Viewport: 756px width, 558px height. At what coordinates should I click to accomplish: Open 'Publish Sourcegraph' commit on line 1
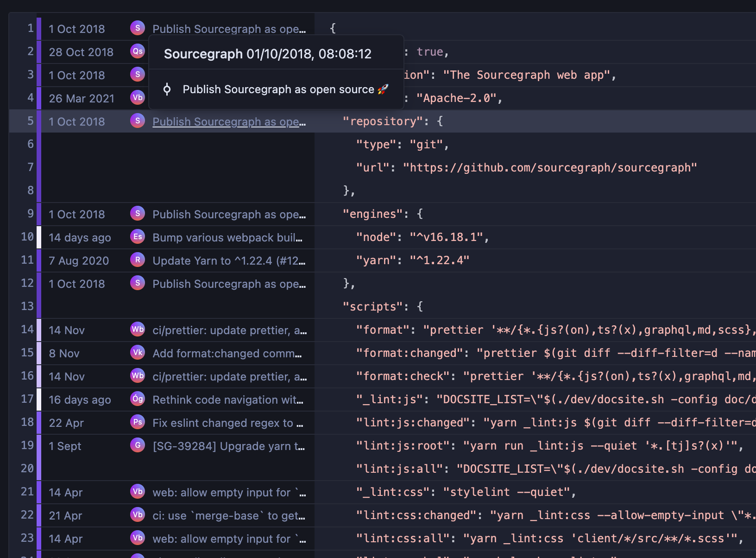[x=229, y=29]
